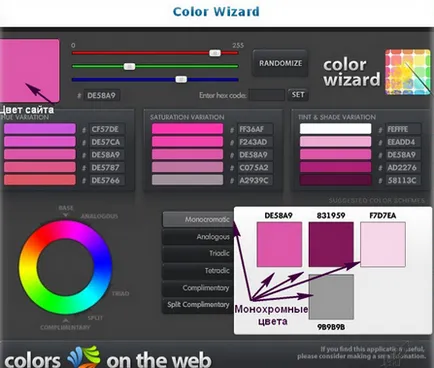The width and height of the screenshot is (434, 368).
Task: Pick the FF36AF saturation swatch
Action: pyautogui.click(x=187, y=129)
